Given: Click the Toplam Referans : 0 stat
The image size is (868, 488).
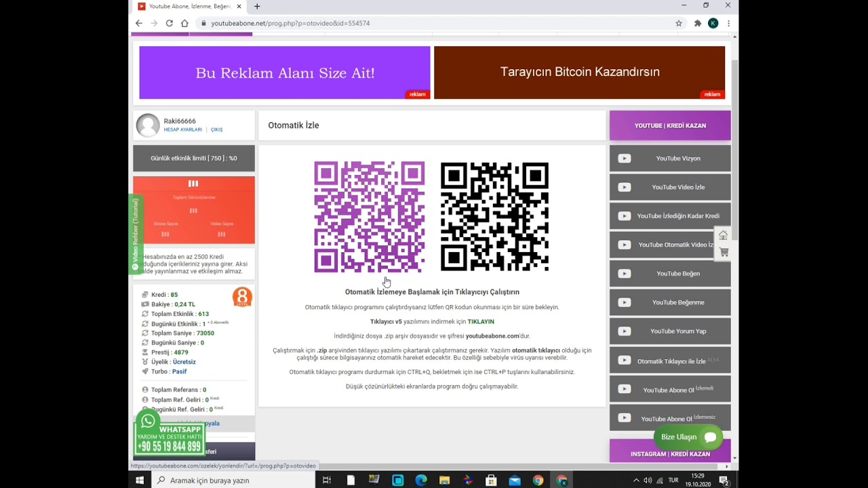Looking at the screenshot, I should [178, 390].
